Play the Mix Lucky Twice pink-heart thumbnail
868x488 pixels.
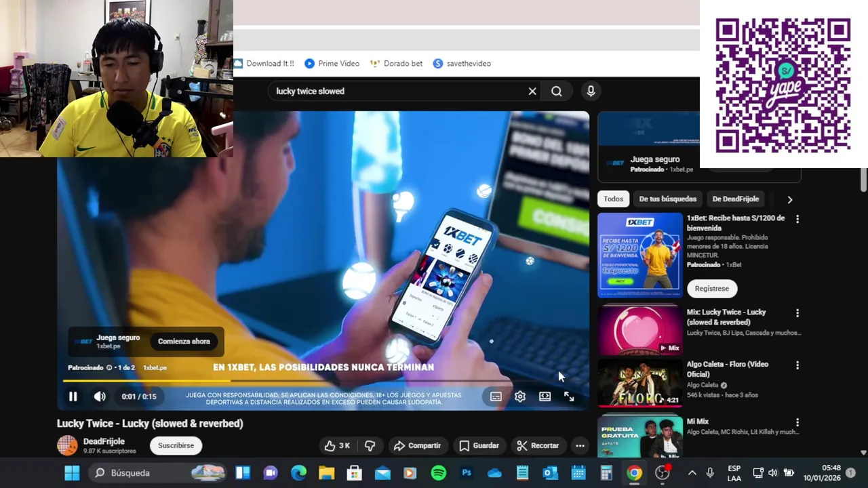click(x=640, y=331)
